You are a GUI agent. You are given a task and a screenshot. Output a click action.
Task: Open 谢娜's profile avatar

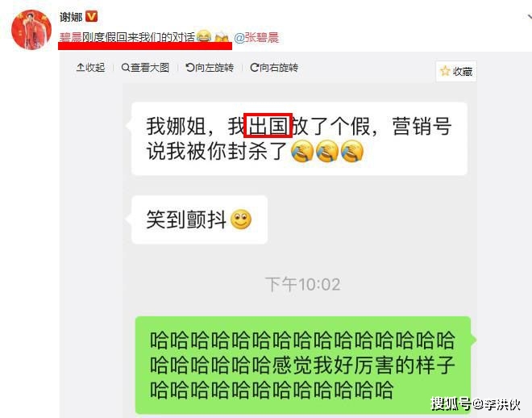click(31, 30)
